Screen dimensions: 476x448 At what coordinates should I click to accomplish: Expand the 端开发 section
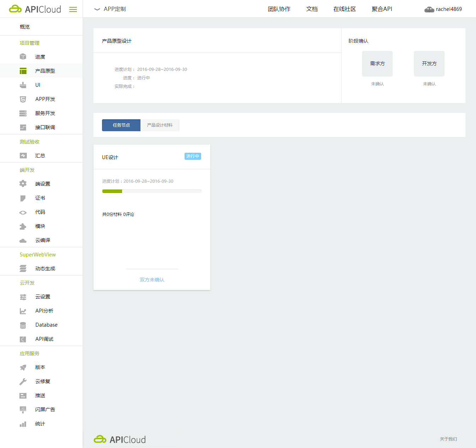pos(27,170)
